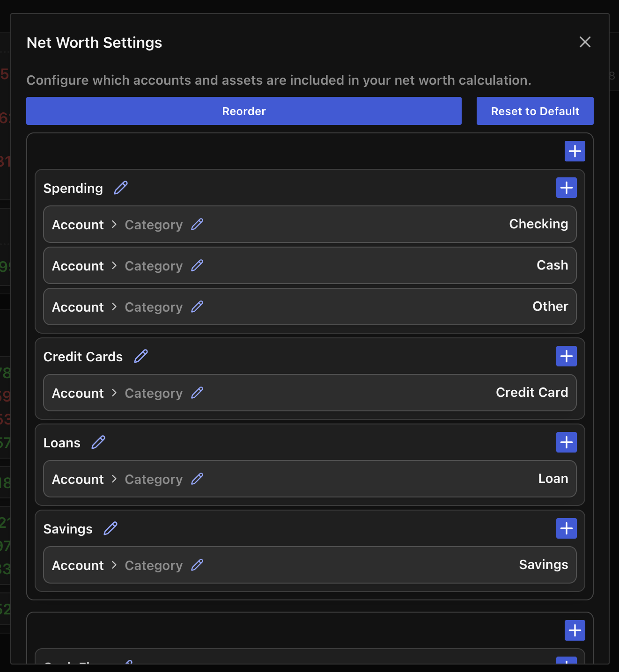The width and height of the screenshot is (619, 672).
Task: Select the Other value text
Action: click(550, 306)
